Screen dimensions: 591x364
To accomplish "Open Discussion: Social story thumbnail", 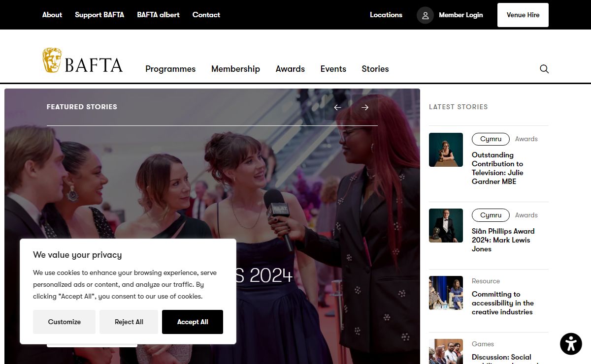I will coord(446,351).
